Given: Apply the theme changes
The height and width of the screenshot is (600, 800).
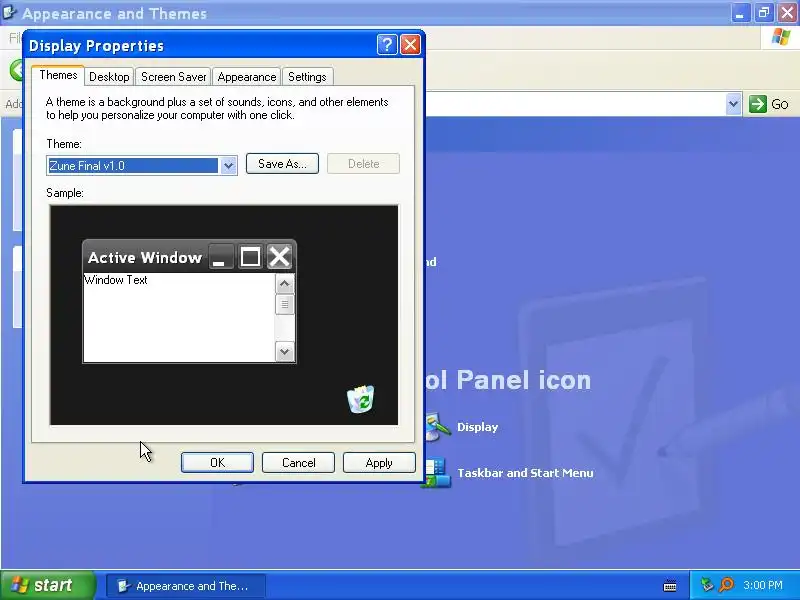Looking at the screenshot, I should tap(379, 463).
